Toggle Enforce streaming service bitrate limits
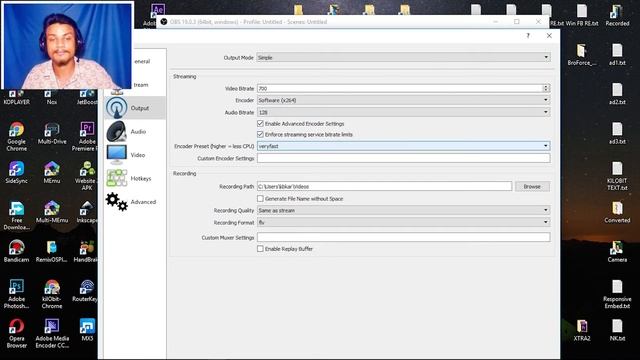The height and width of the screenshot is (360, 640). point(260,134)
